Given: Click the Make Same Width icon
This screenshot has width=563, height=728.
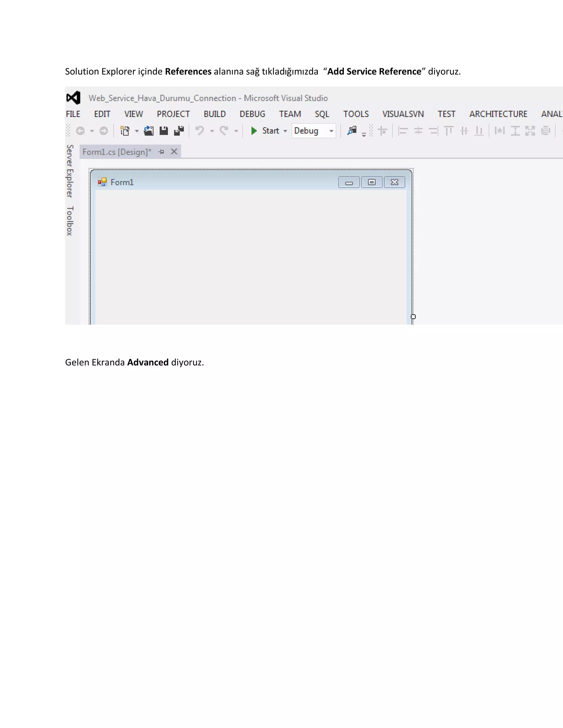Looking at the screenshot, I should [499, 131].
